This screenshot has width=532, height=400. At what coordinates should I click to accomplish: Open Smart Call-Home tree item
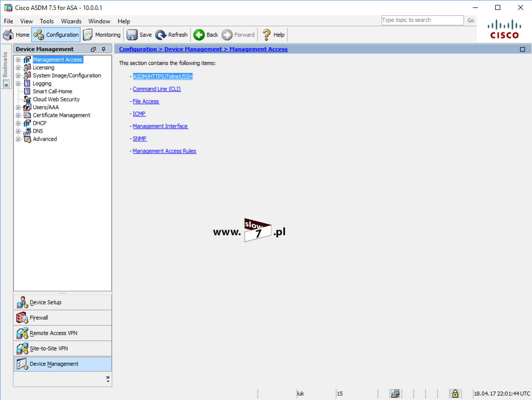tap(52, 91)
